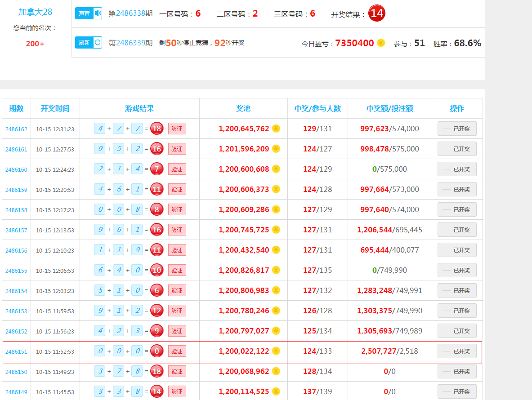Click 已开奖 button for period 2486154
The height and width of the screenshot is (400, 532).
pos(457,290)
